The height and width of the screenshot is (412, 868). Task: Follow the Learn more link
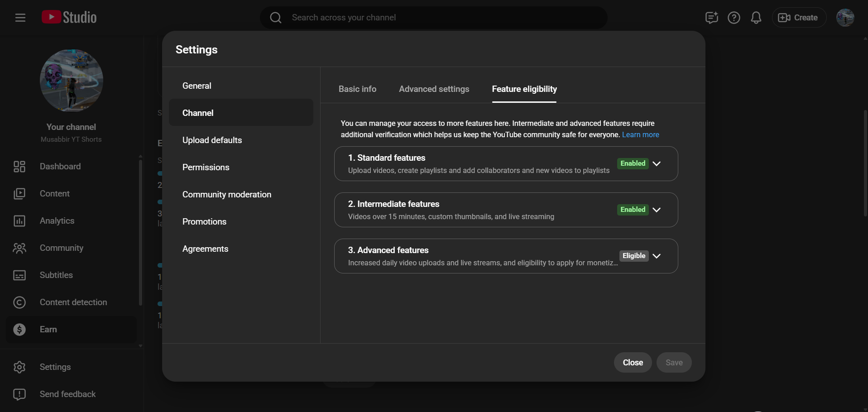[x=640, y=135]
